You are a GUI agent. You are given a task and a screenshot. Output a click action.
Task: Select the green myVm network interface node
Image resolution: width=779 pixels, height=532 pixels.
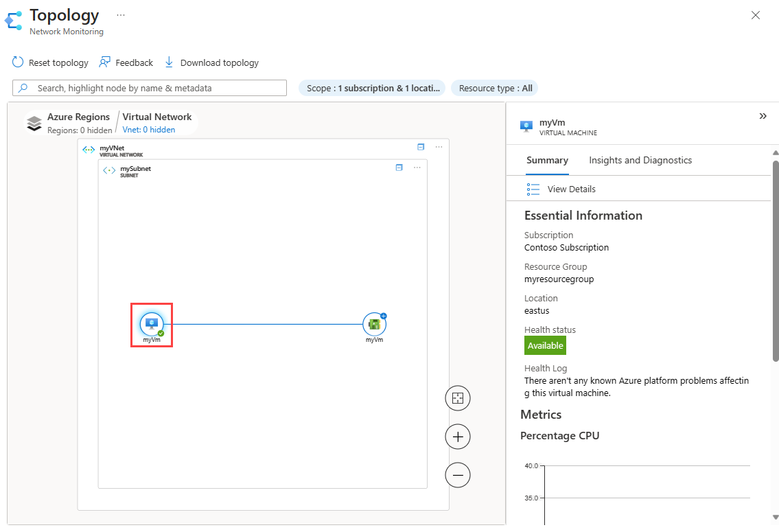pyautogui.click(x=374, y=324)
